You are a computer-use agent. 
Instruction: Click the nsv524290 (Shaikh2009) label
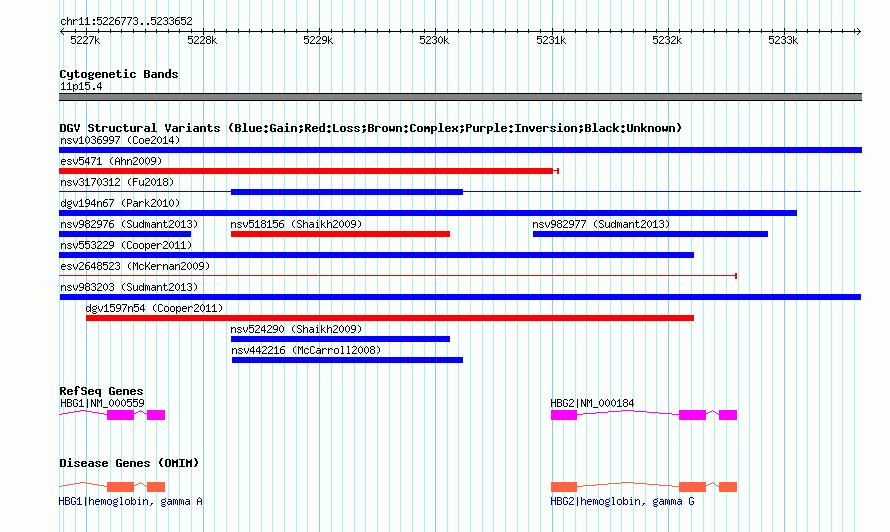296,329
